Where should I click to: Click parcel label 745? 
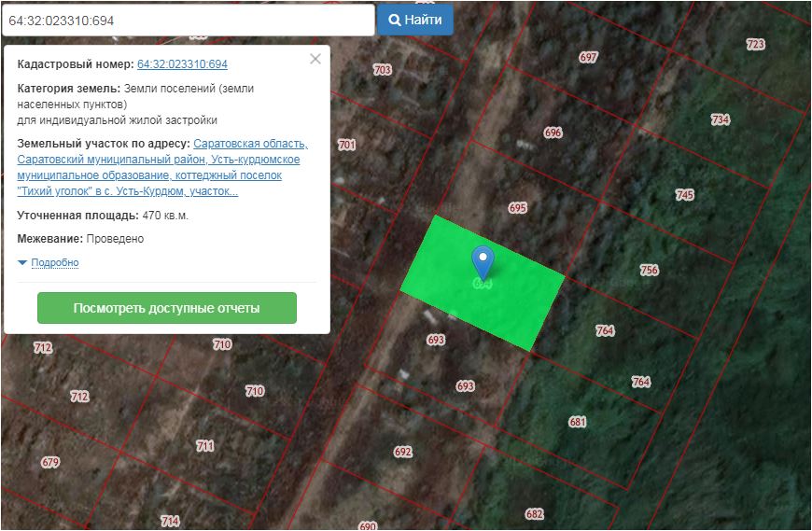tap(685, 195)
